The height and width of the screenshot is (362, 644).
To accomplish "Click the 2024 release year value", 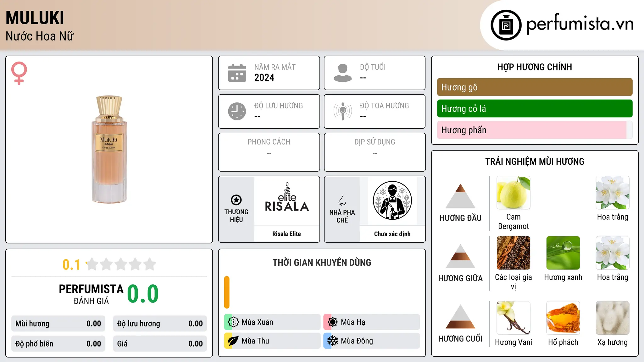I will (264, 78).
